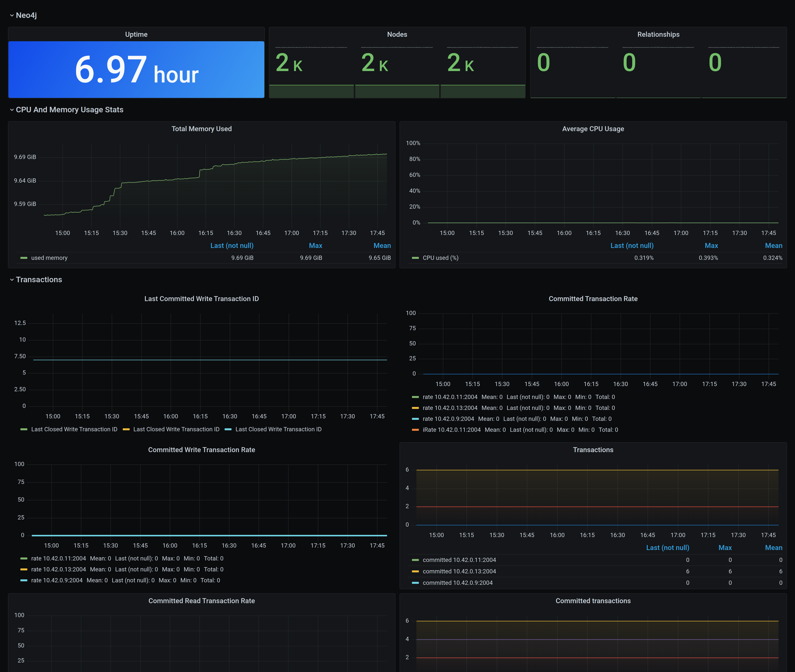Change color swatch of committed 10.42.0.13:2004

415,571
